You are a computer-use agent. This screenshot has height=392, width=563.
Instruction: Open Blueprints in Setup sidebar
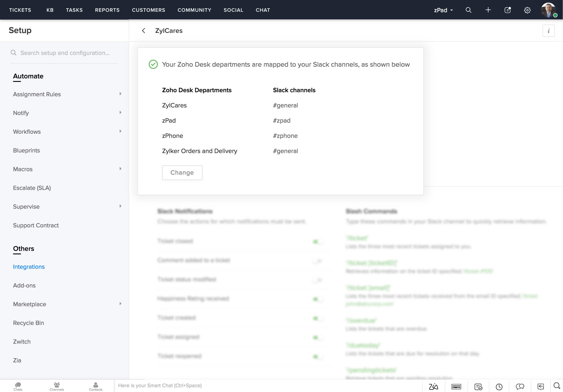(x=26, y=150)
